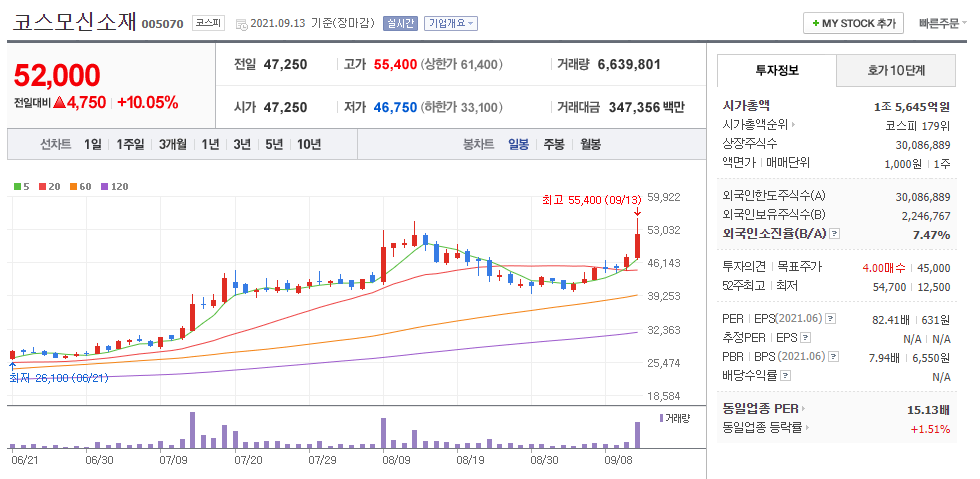Select the 3년 line chart period

click(x=242, y=144)
